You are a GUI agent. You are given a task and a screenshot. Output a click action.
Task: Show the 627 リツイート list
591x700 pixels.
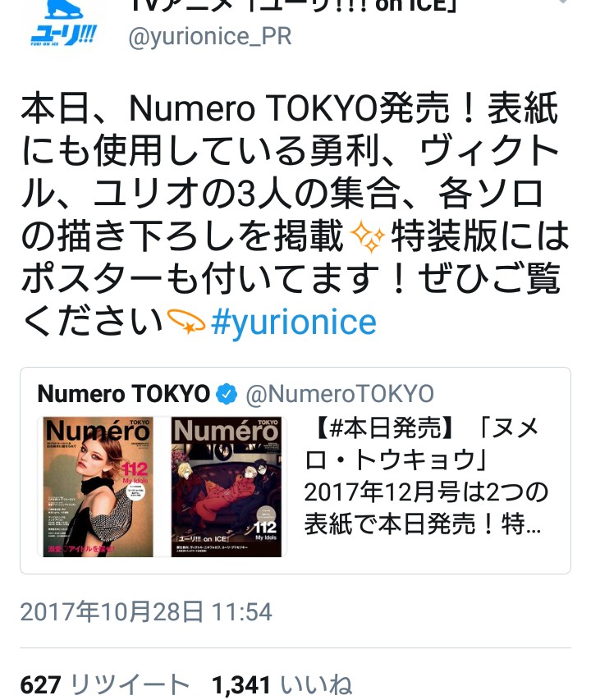105,684
